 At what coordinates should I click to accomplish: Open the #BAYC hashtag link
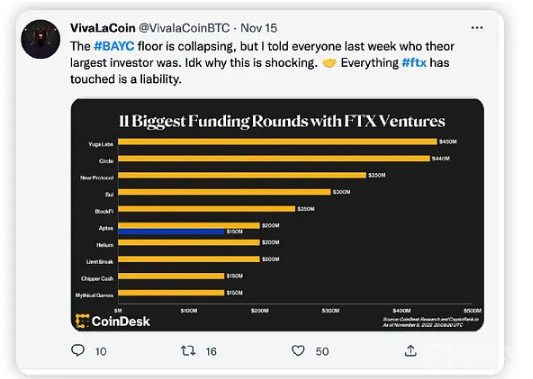114,46
